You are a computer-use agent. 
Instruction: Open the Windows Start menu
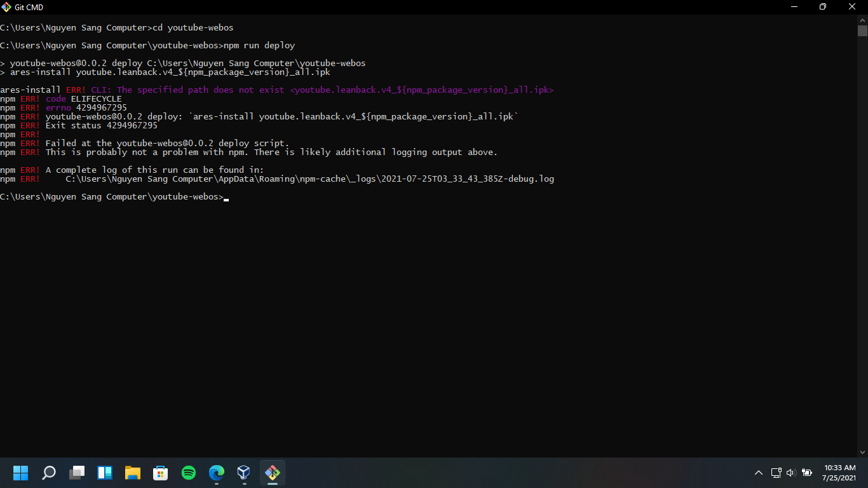point(21,473)
